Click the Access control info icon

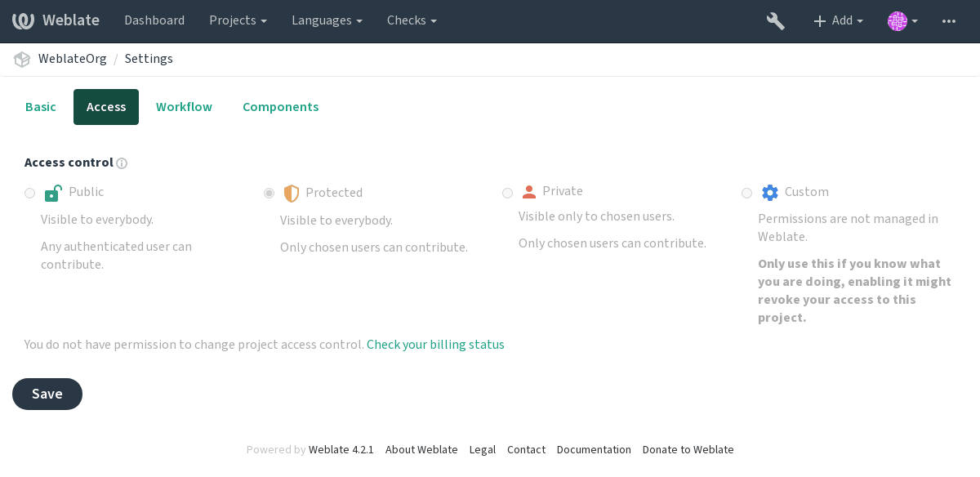tap(122, 163)
